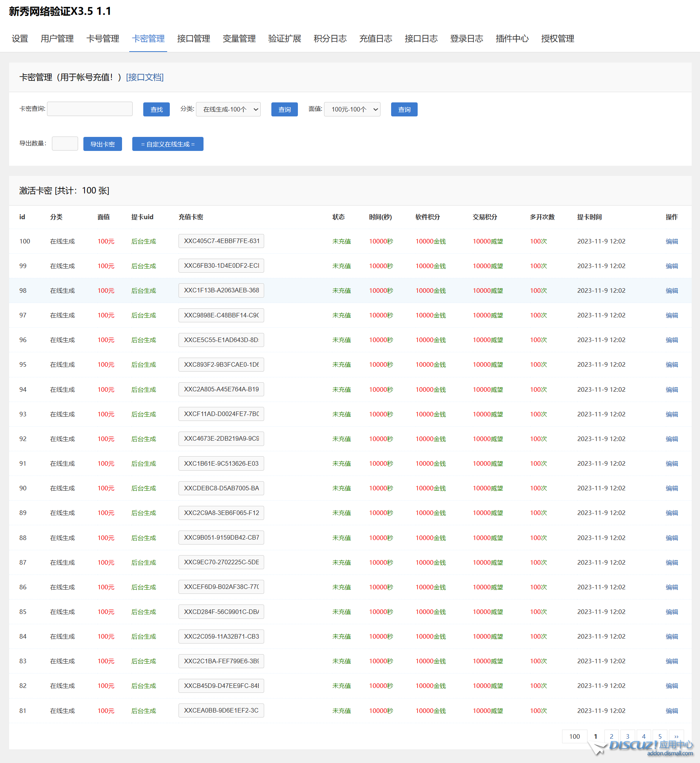
Task: Select the 充值日志 tab
Action: [x=376, y=39]
